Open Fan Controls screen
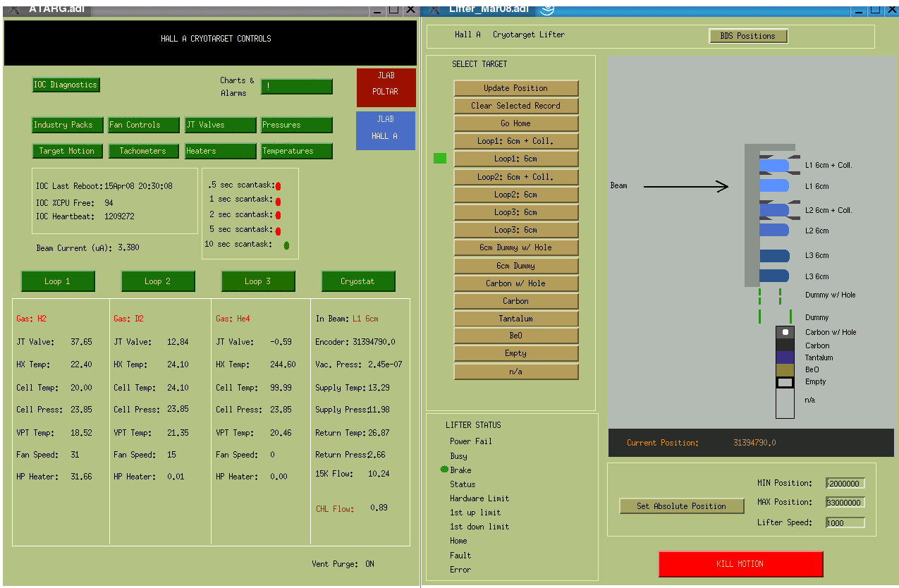The height and width of the screenshot is (588, 899). tap(144, 125)
